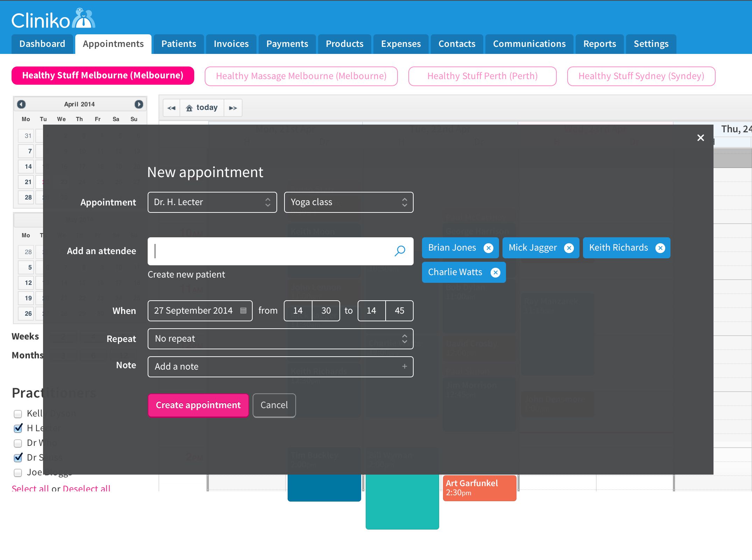Open the date picker calendar icon
Viewport: 752px width, 560px height.
[x=244, y=310]
